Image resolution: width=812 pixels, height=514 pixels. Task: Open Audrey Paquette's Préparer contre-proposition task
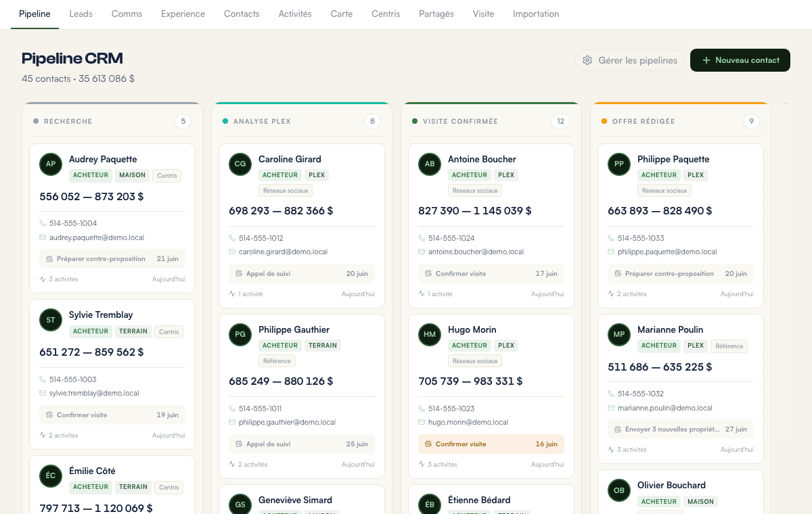(x=112, y=259)
